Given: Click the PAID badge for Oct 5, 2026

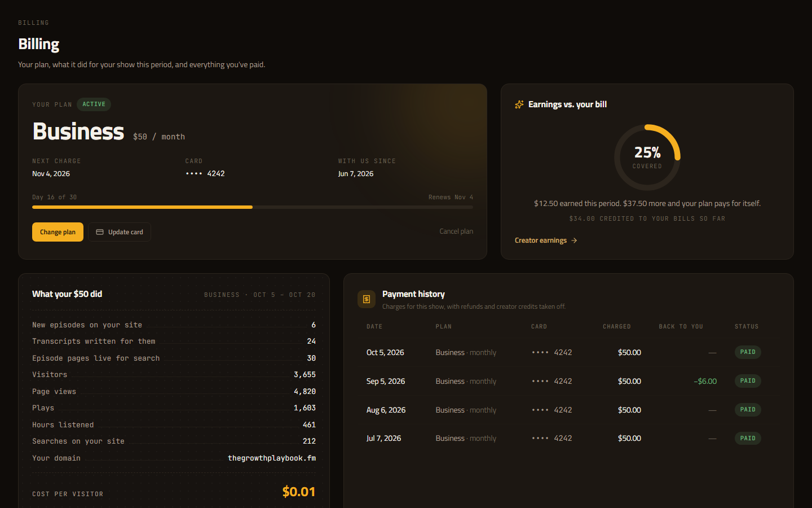Looking at the screenshot, I should coord(748,352).
